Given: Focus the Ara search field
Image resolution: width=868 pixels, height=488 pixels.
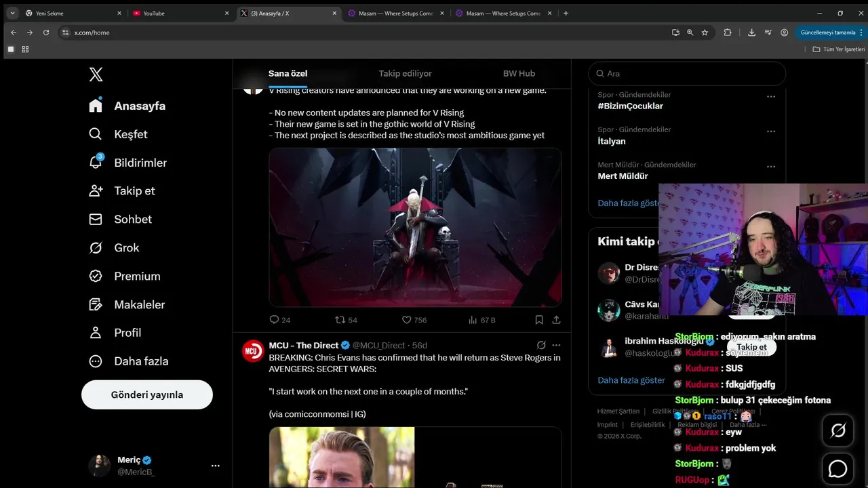Looking at the screenshot, I should pos(687,74).
